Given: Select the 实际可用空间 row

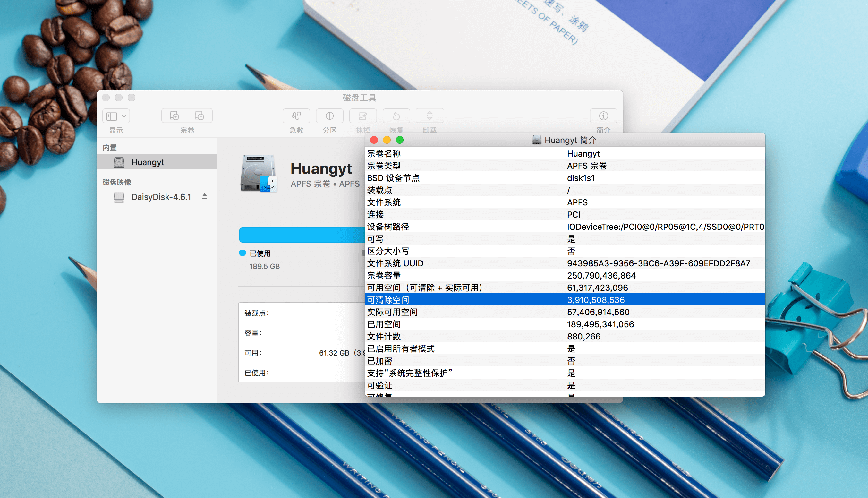Looking at the screenshot, I should pyautogui.click(x=565, y=312).
